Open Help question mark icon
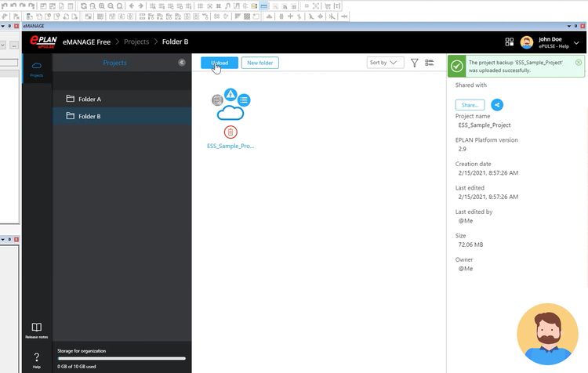The image size is (588, 373). [36, 359]
